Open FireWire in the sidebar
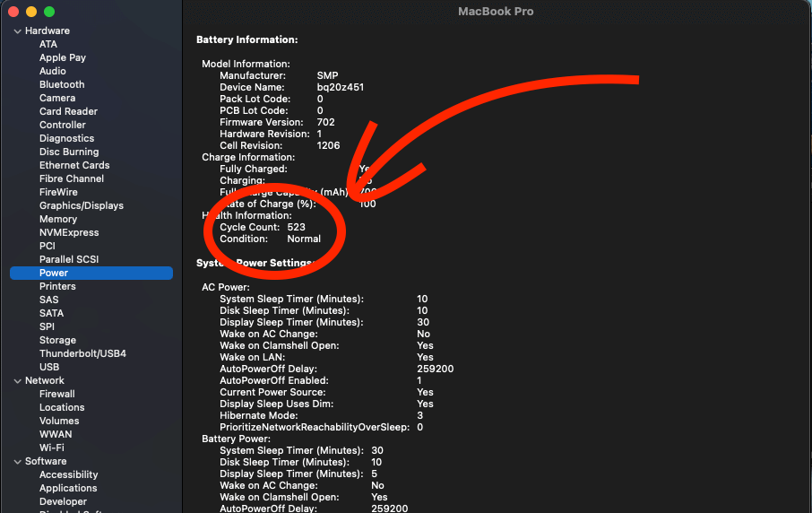Viewport: 812px width, 513px height. pos(58,193)
